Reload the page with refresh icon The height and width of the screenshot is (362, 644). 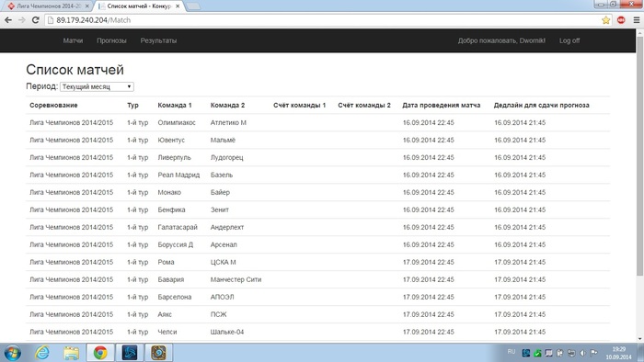[35, 20]
